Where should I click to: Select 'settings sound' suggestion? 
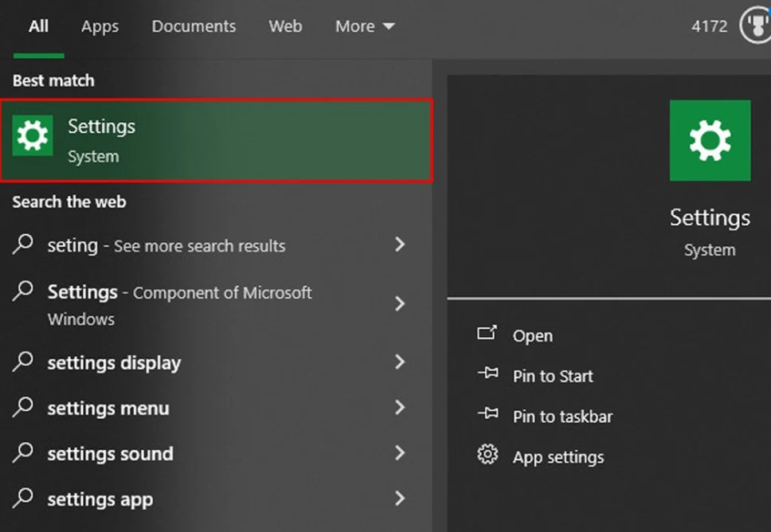point(110,454)
